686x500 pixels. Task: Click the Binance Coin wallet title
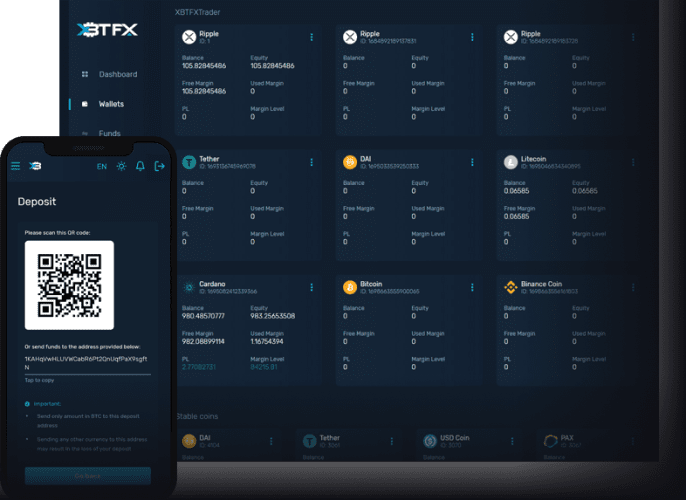(x=541, y=284)
